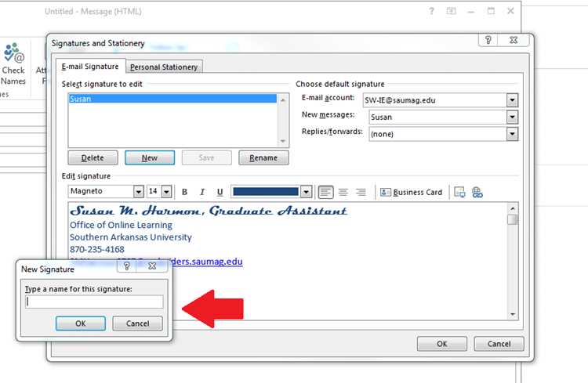This screenshot has width=588, height=383.
Task: Toggle Underline formatting in signature editor
Action: [x=220, y=192]
